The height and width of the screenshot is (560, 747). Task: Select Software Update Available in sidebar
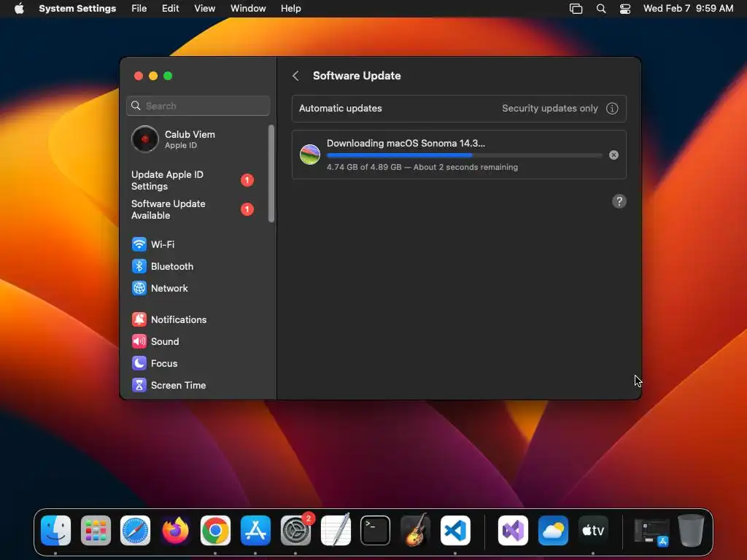(x=194, y=209)
